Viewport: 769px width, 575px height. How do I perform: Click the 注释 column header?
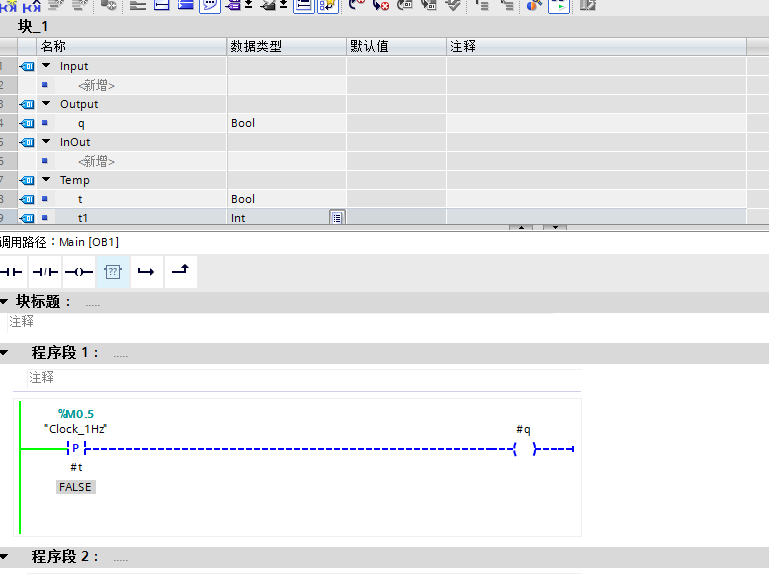(597, 47)
